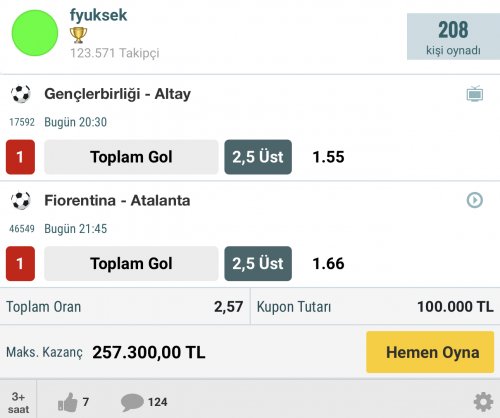
Task: Click Hemen Oyna button
Action: tap(430, 352)
